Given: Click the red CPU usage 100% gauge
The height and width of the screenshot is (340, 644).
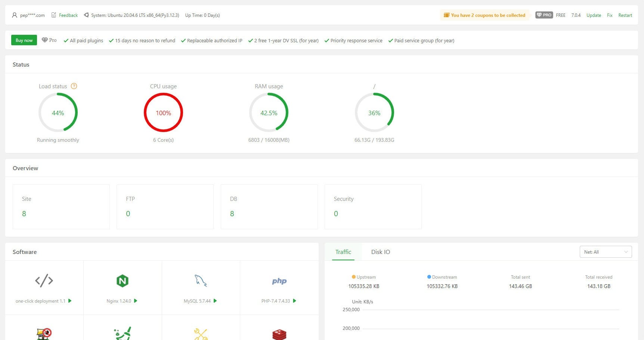Looking at the screenshot, I should [x=163, y=113].
